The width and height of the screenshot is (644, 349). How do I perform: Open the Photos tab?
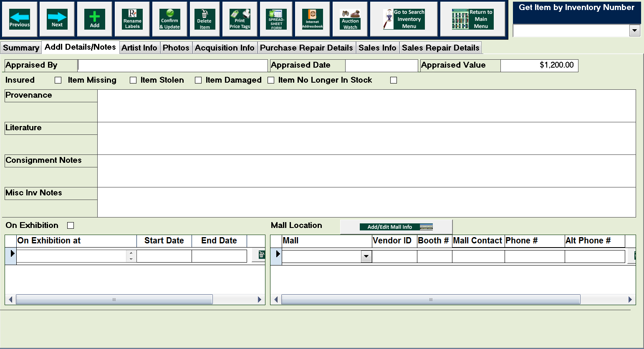[x=176, y=48]
